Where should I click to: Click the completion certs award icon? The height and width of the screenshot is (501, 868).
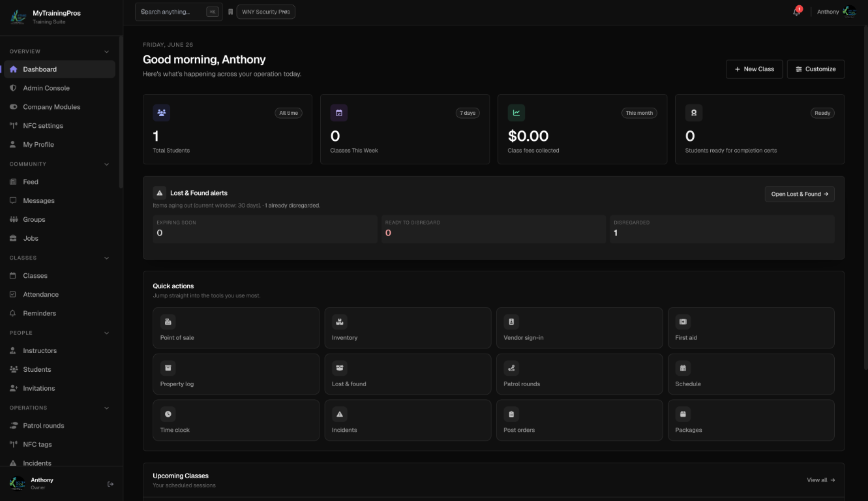[694, 113]
